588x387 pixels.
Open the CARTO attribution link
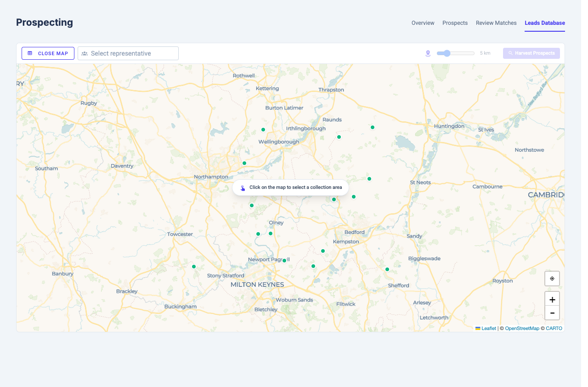coord(554,328)
